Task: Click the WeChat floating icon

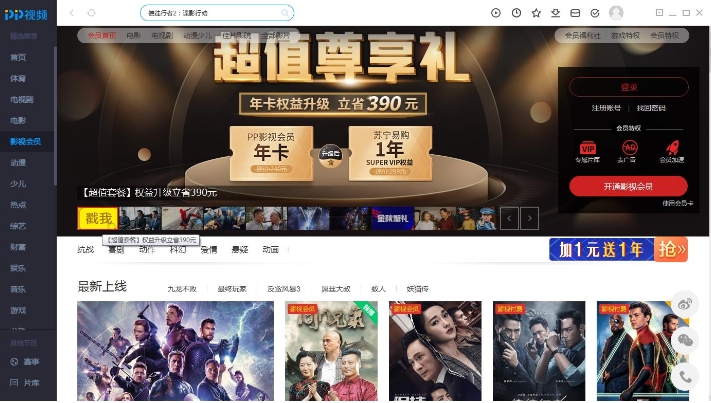Action: (x=685, y=340)
